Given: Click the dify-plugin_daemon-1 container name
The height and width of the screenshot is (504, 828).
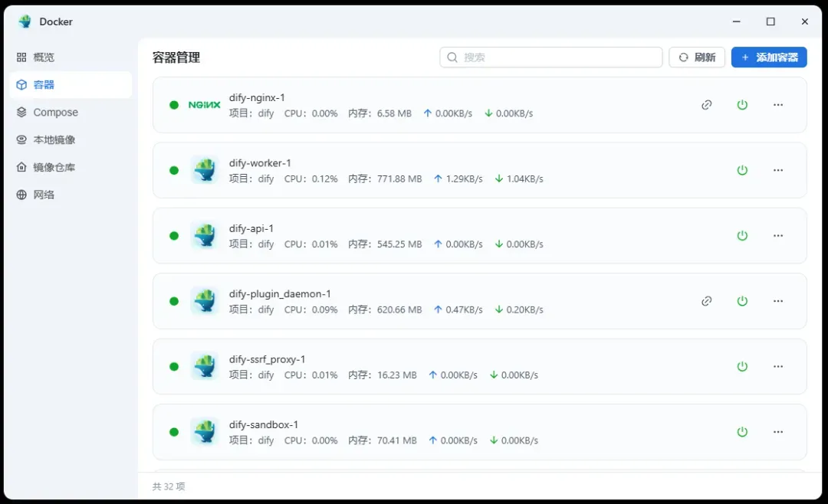Looking at the screenshot, I should pos(280,294).
